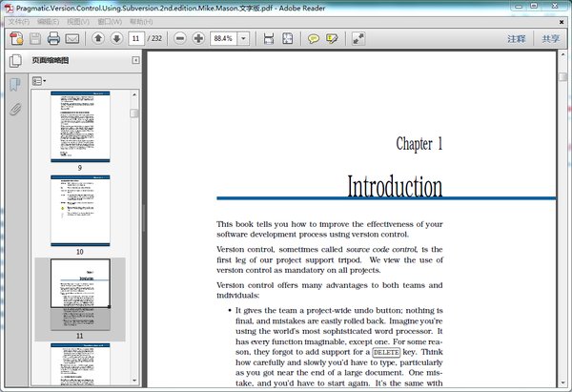
Task: Close the document with menu bar X
Action: (562, 22)
